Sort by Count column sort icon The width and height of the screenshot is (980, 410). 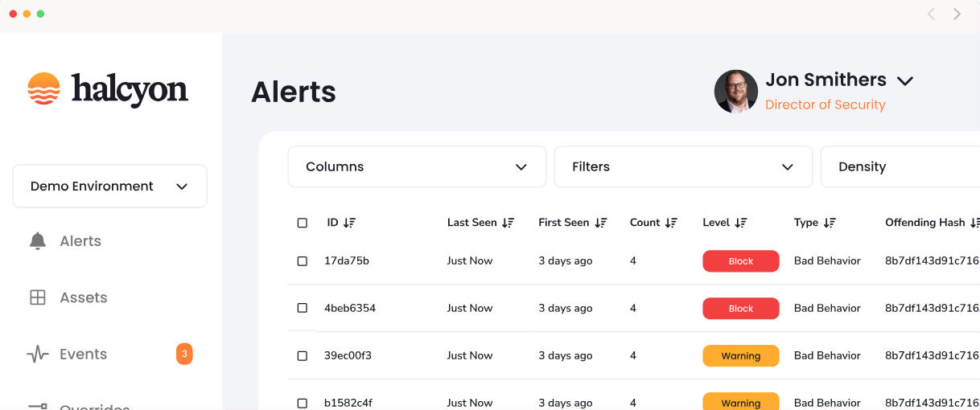(x=671, y=223)
